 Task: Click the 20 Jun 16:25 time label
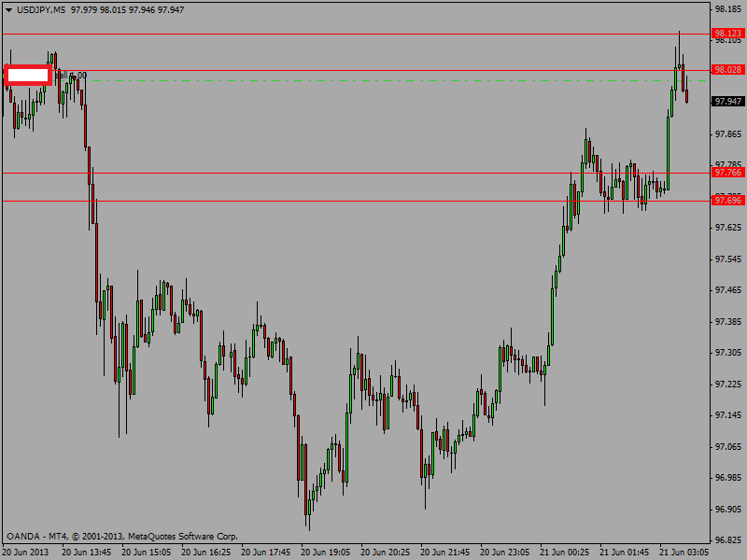(206, 553)
